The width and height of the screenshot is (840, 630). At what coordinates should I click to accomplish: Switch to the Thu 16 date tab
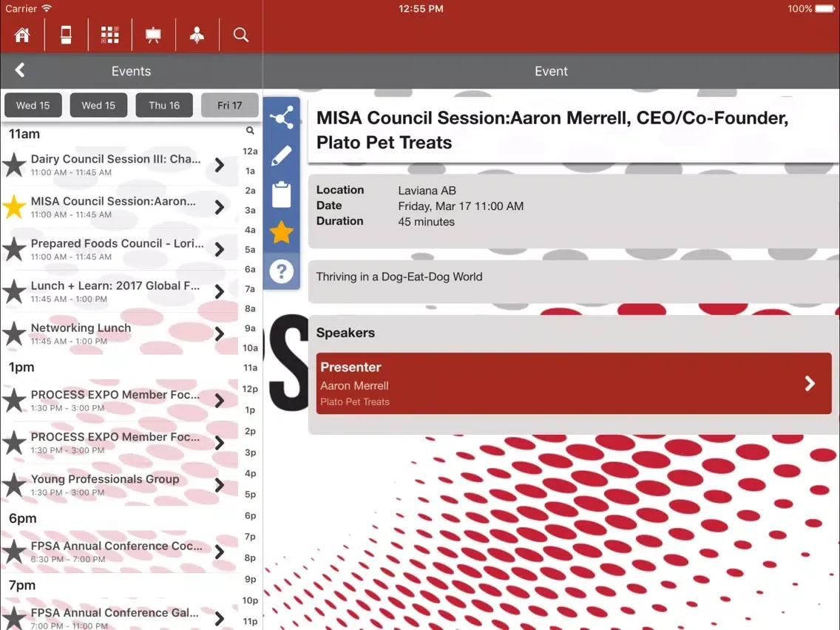tap(164, 105)
